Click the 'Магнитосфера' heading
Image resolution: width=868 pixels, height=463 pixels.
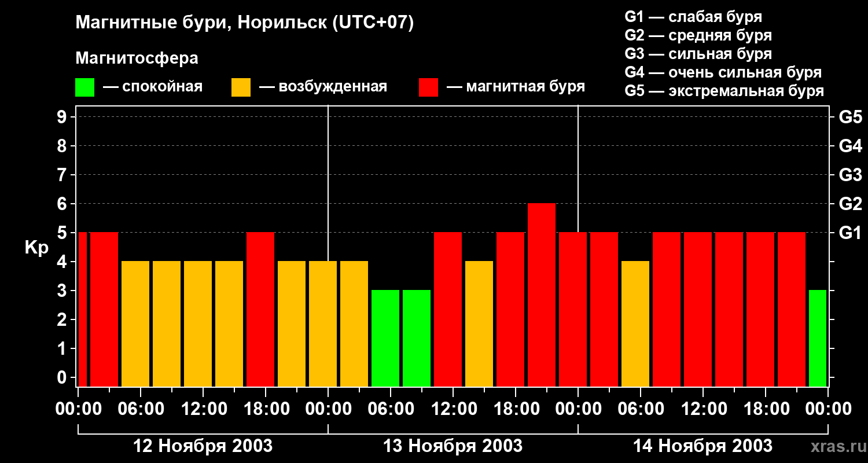tap(137, 58)
